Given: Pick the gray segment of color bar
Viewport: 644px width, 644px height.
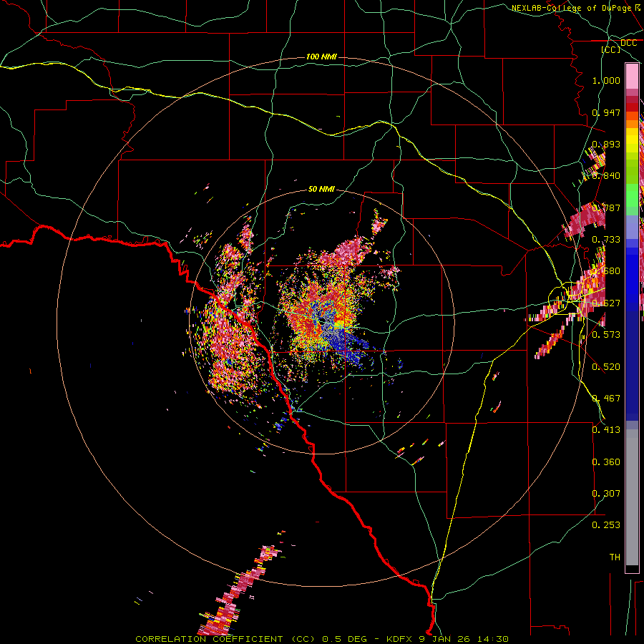Looking at the screenshot, I should [632, 497].
